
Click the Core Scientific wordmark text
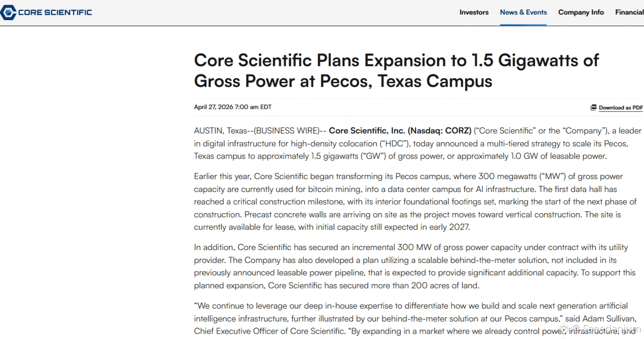pos(55,13)
